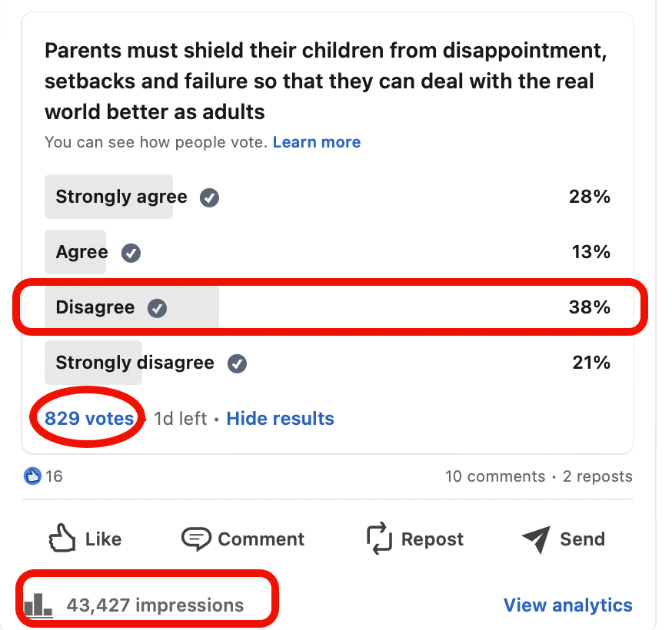
Task: View the 2 reposts
Action: [597, 476]
